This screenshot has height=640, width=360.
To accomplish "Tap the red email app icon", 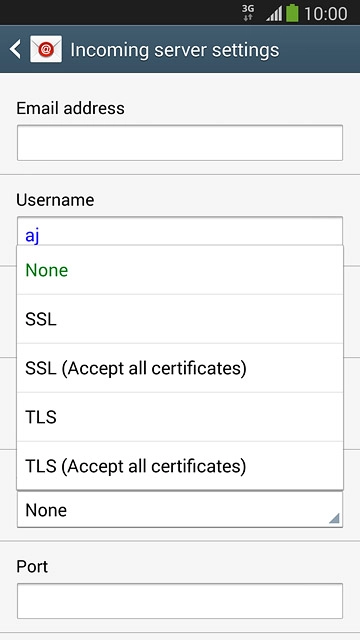I will [46, 49].
